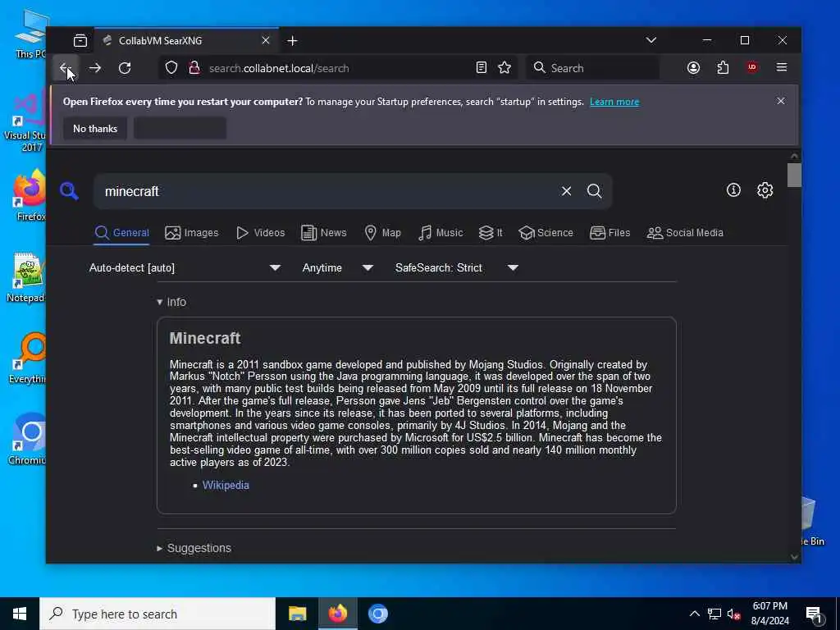The width and height of the screenshot is (840, 630).
Task: Open the uBlock Origin extension icon
Action: click(752, 67)
